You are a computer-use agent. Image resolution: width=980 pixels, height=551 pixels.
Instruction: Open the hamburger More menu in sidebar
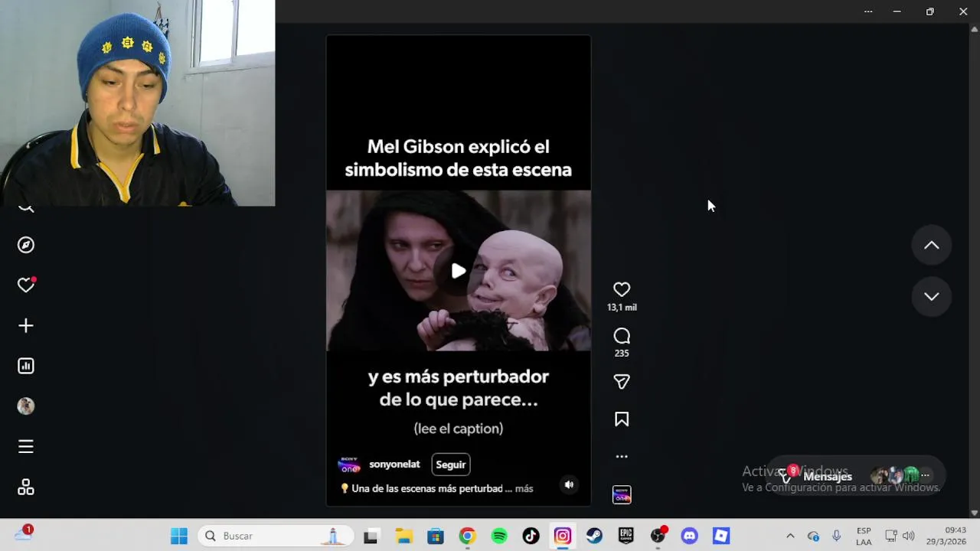(x=26, y=446)
